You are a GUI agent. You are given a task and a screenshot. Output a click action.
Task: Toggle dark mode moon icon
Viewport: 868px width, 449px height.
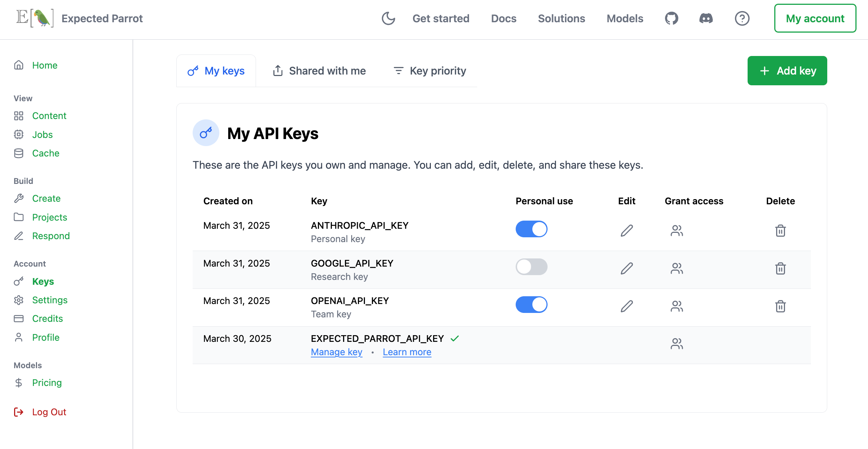pyautogui.click(x=388, y=18)
